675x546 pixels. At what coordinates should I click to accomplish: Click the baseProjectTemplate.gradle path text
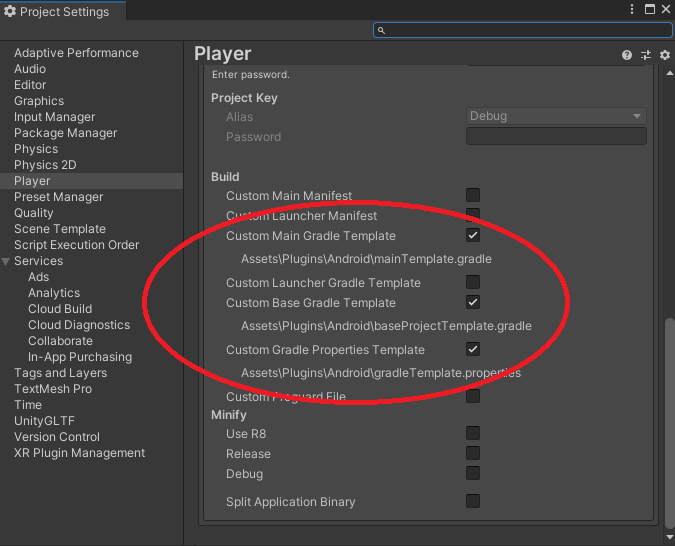pyautogui.click(x=386, y=326)
